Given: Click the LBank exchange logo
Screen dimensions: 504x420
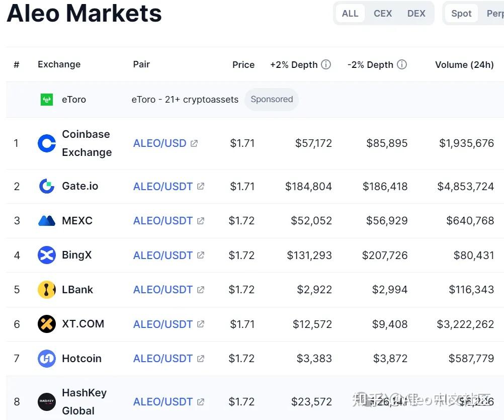Looking at the screenshot, I should tap(46, 289).
